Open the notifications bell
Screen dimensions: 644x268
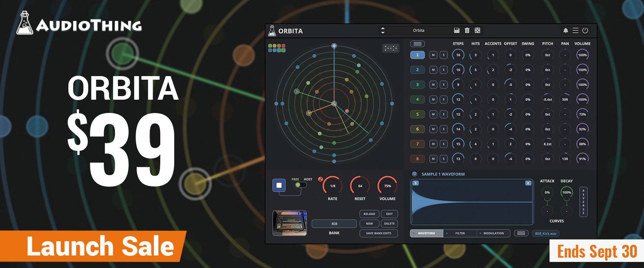566,31
